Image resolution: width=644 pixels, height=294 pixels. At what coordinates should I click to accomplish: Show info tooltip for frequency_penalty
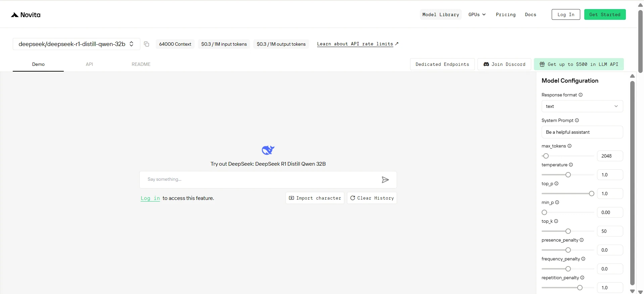pos(583,259)
